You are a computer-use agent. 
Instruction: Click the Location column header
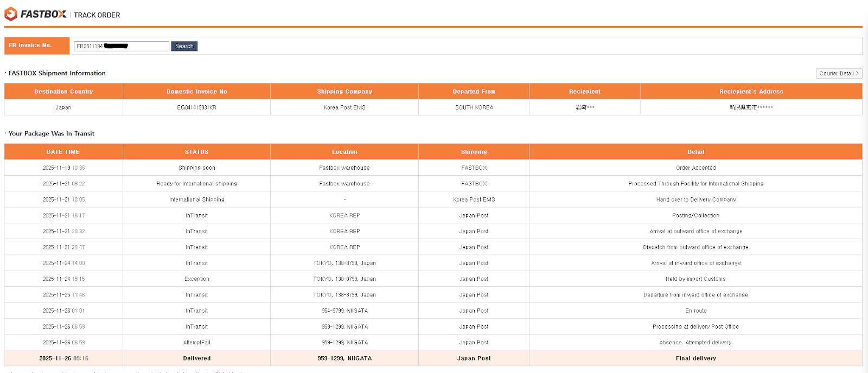click(344, 152)
